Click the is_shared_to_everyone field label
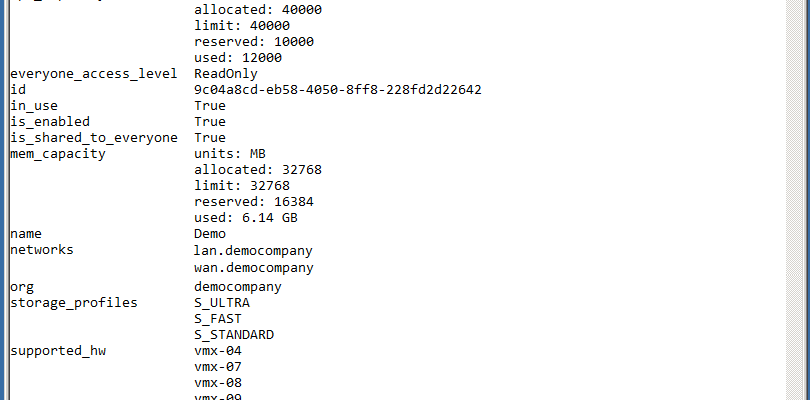Image resolution: width=810 pixels, height=400 pixels. pos(93,138)
